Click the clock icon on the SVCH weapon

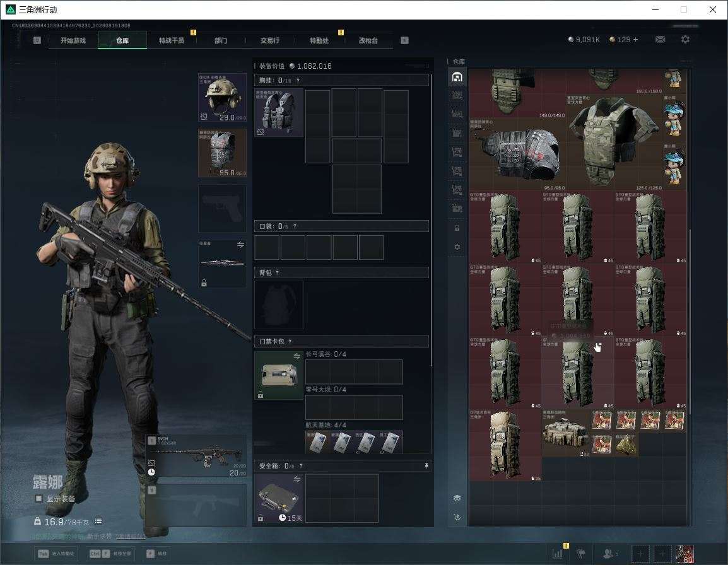coord(151,472)
